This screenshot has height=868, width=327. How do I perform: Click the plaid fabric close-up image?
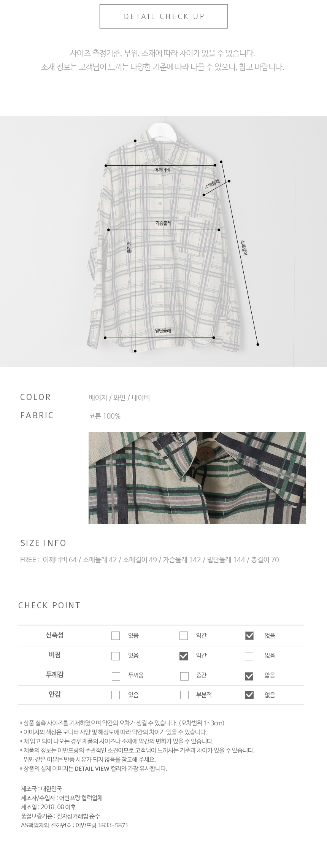197,478
